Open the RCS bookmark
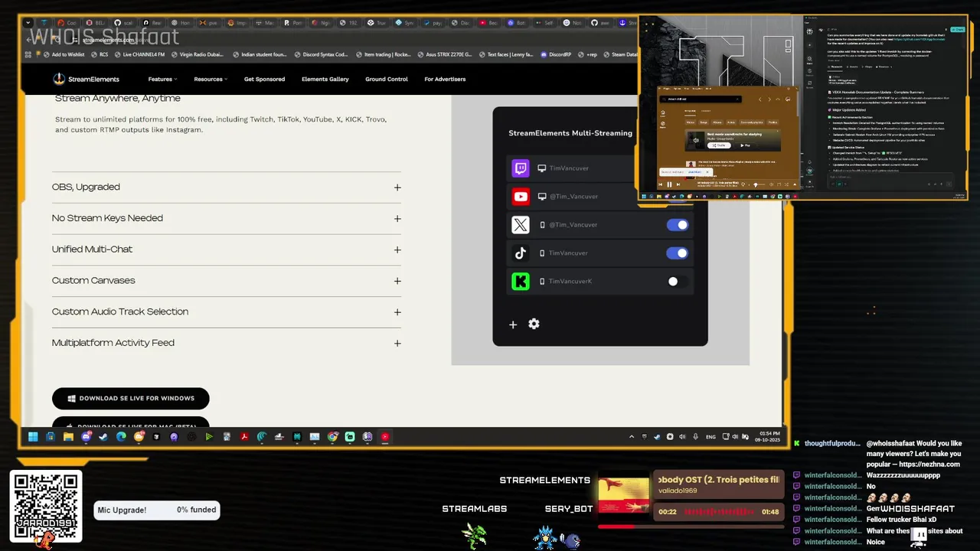 (x=100, y=54)
